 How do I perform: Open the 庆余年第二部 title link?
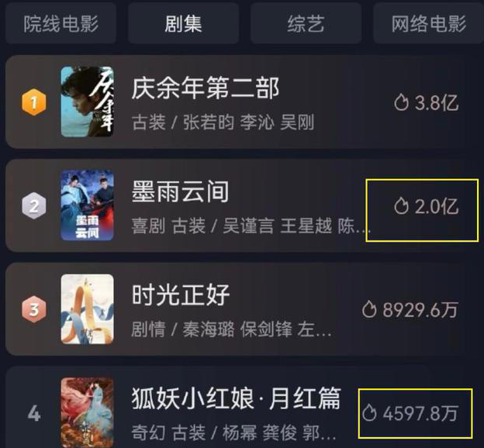click(x=206, y=88)
